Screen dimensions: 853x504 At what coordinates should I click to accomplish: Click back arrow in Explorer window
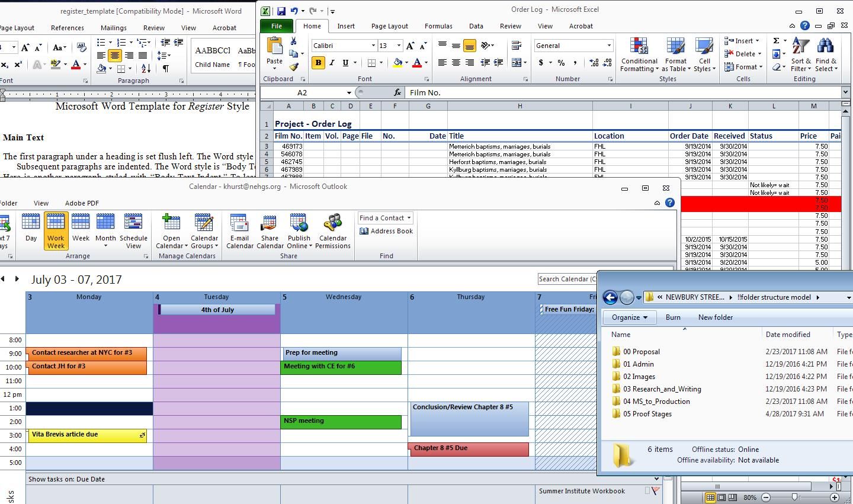pyautogui.click(x=610, y=297)
